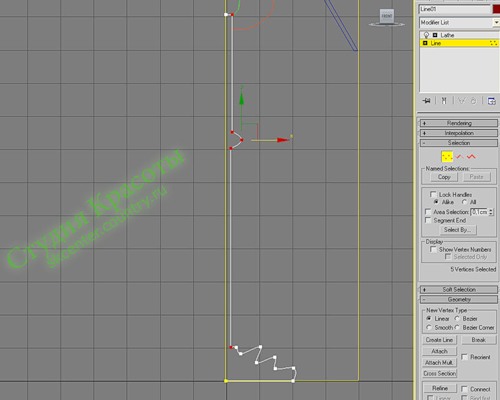Enable the Reorient checkbox
The image size is (500, 400).
[x=464, y=357]
